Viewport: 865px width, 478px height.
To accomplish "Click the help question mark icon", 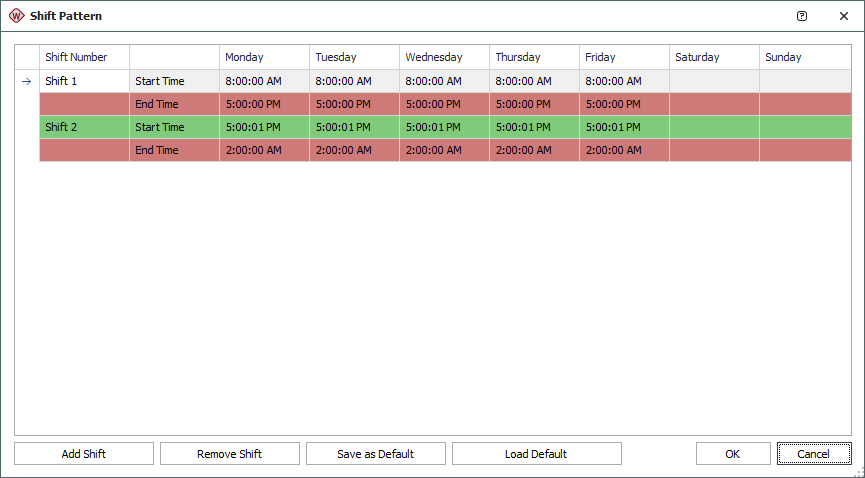I will tap(802, 16).
